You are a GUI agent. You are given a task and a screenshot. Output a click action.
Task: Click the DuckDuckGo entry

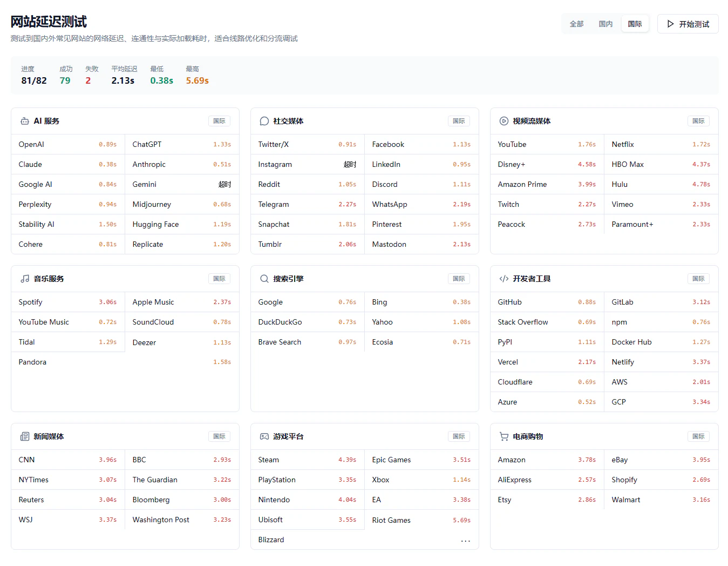tap(308, 322)
